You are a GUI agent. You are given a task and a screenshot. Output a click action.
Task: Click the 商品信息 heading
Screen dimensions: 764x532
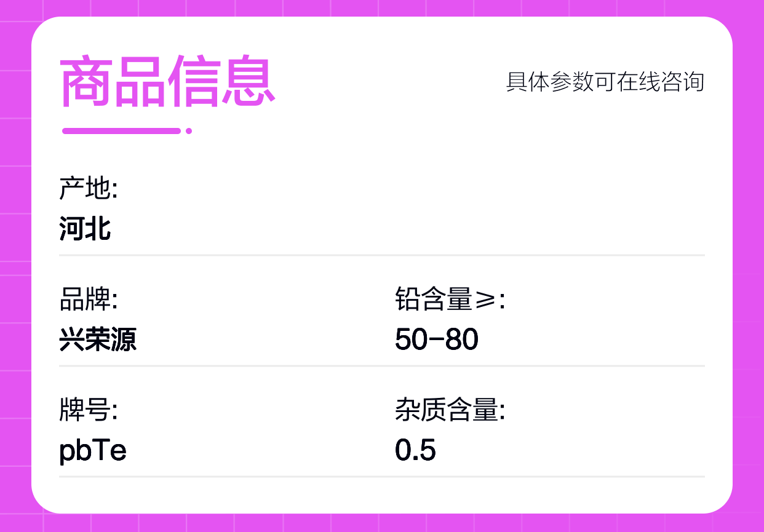(x=167, y=82)
